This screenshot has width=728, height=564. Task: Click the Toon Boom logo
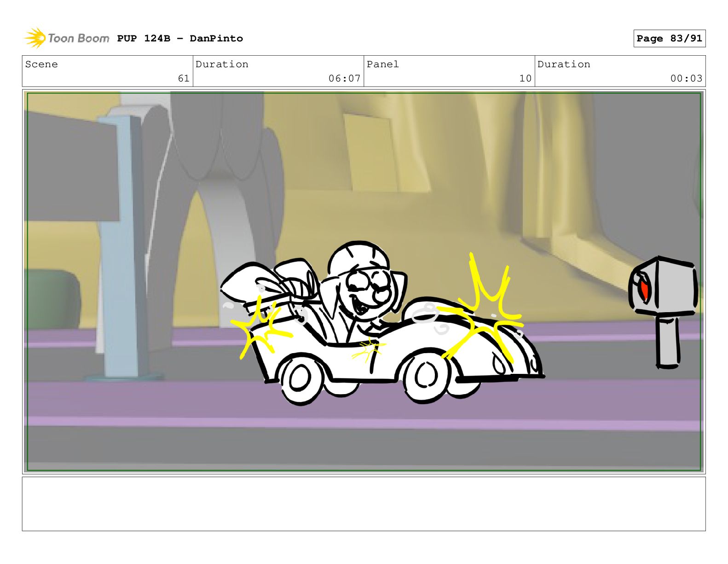tap(66, 38)
